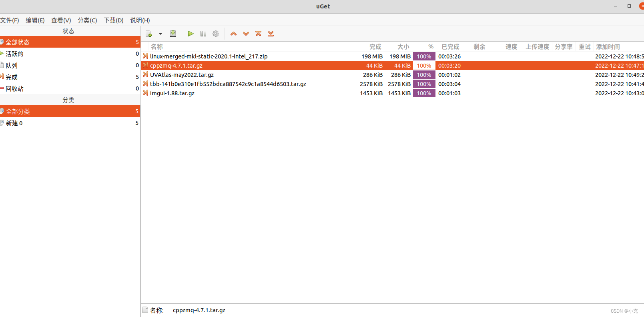Sort by the 重试 column header
Screen dimensions: 644x317
tap(584, 47)
